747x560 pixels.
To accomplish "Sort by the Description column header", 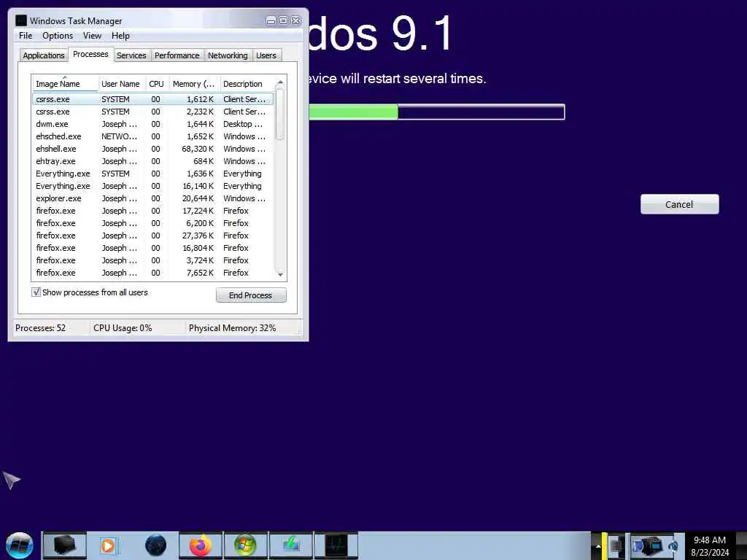I will pos(247,84).
